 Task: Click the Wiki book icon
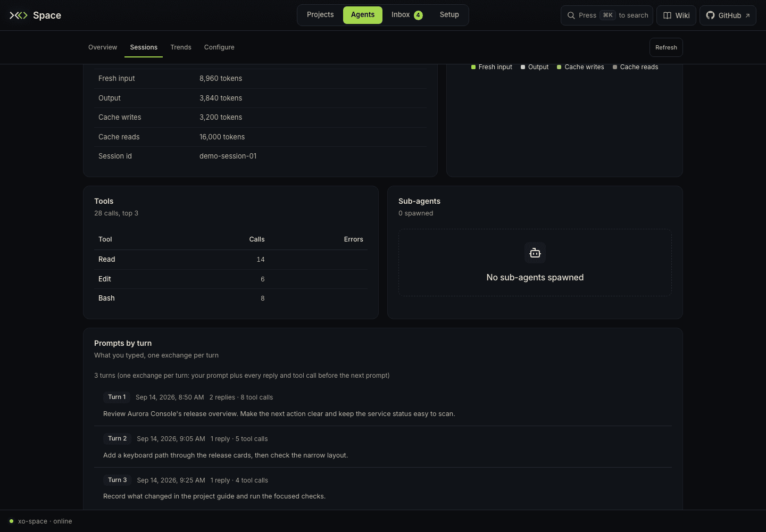tap(667, 15)
